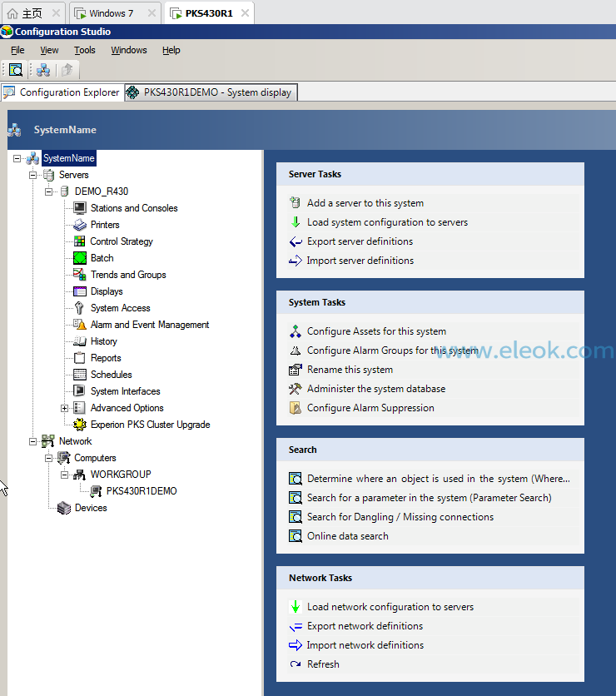Click Search for a parameter in the system
Image resolution: width=616 pixels, height=696 pixels.
pos(430,498)
